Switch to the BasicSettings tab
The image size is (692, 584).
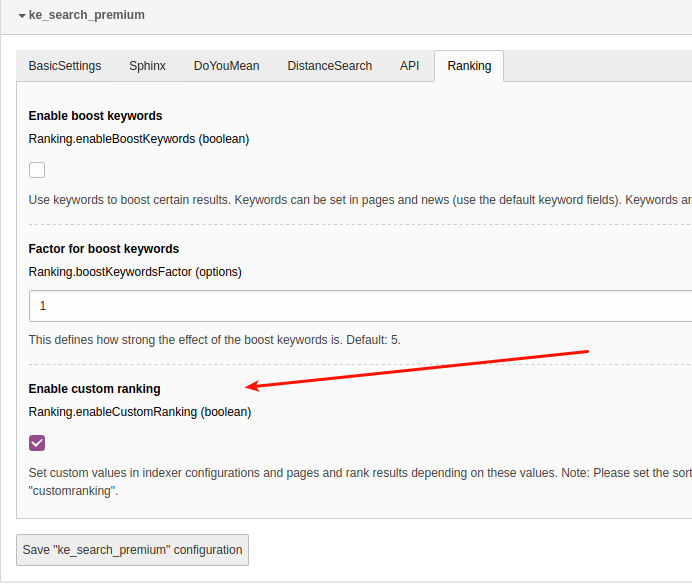coord(65,66)
